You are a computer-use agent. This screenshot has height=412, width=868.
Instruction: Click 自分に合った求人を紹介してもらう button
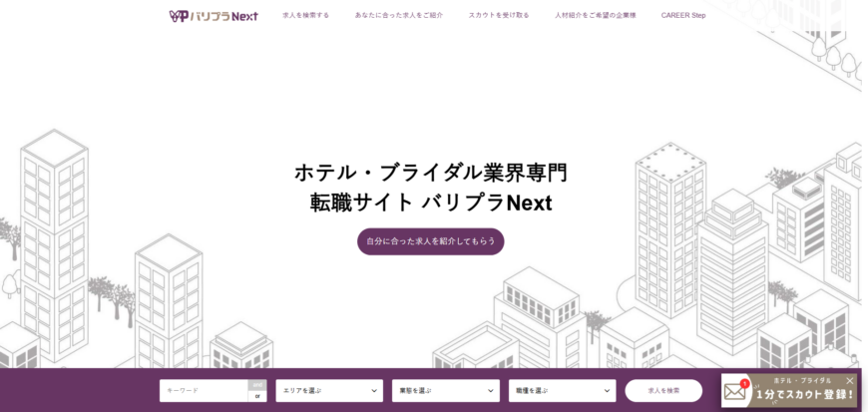[431, 241]
